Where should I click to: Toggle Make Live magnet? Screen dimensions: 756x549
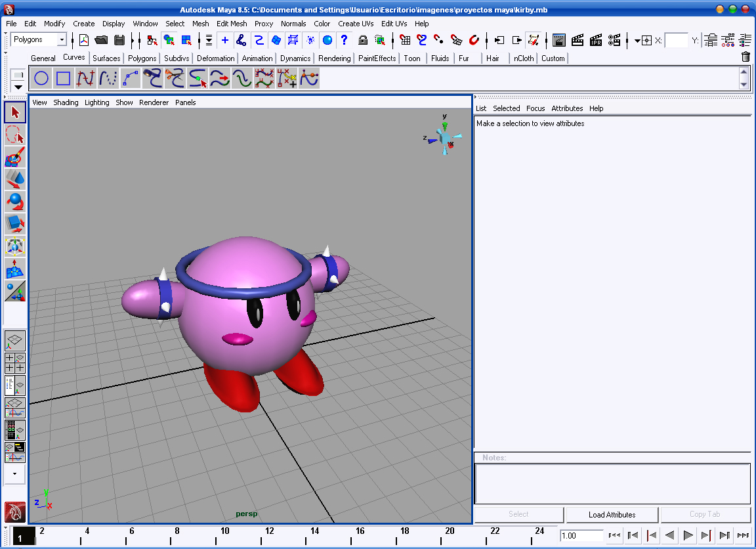tap(474, 40)
